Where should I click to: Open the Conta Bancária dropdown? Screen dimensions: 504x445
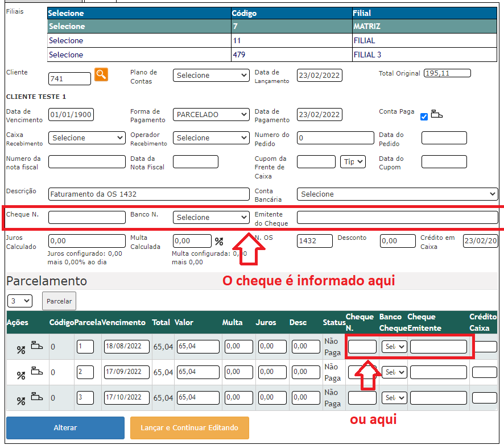pos(397,194)
